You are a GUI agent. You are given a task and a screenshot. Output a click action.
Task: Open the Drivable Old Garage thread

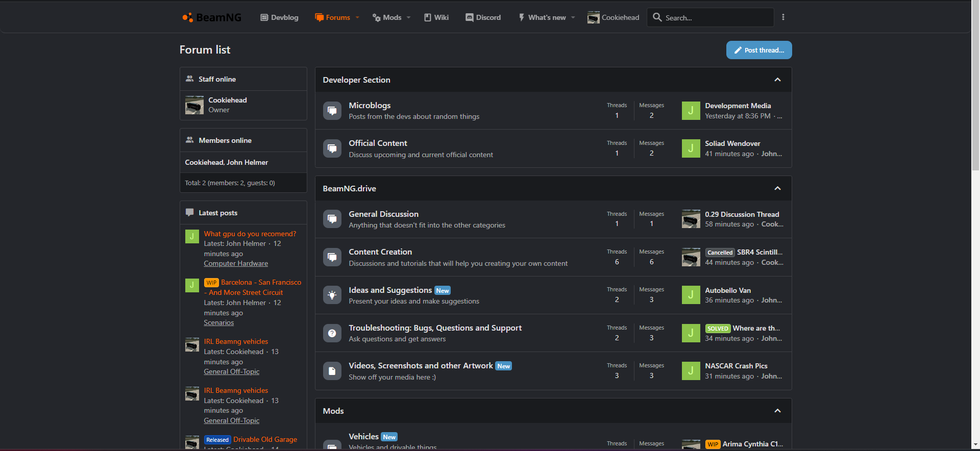point(265,439)
